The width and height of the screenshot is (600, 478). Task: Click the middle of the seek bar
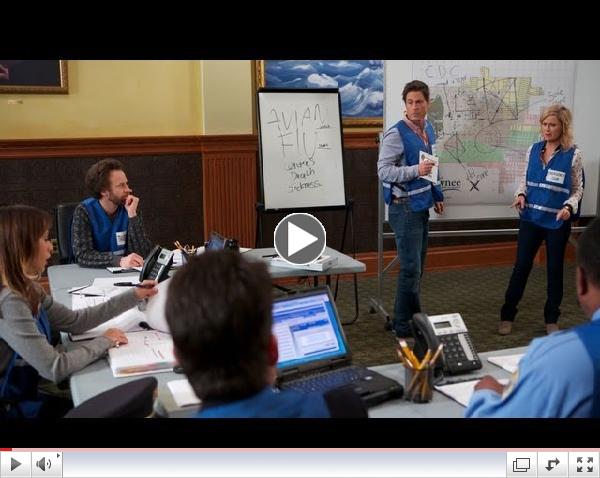click(285, 464)
